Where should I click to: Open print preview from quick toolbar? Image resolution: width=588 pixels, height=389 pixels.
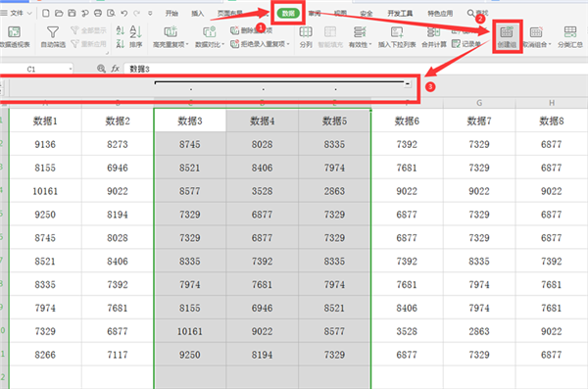111,13
